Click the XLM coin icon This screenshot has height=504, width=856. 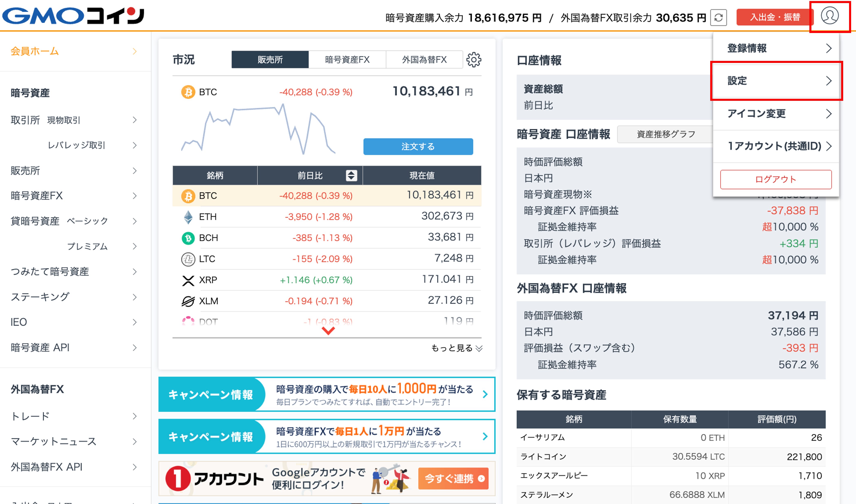(x=188, y=301)
